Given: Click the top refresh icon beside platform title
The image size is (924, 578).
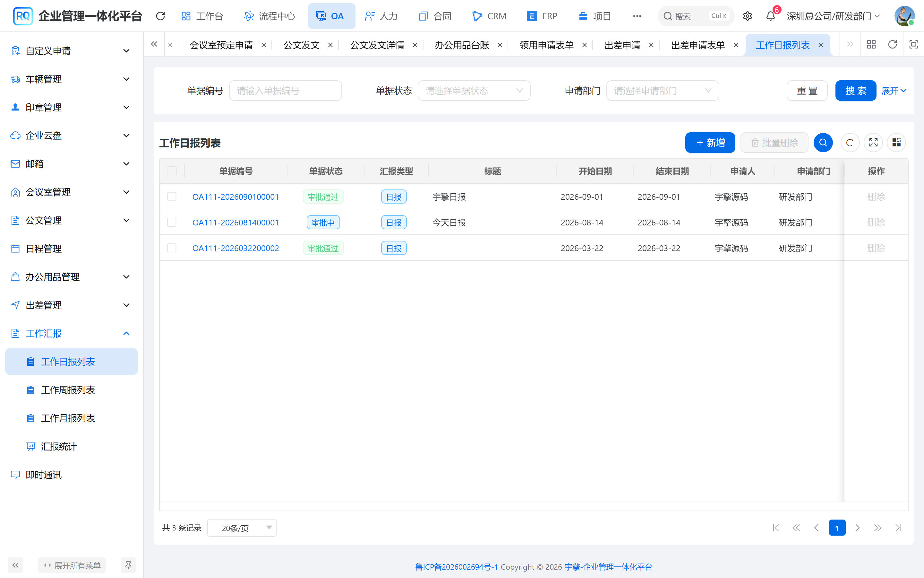Looking at the screenshot, I should (160, 16).
